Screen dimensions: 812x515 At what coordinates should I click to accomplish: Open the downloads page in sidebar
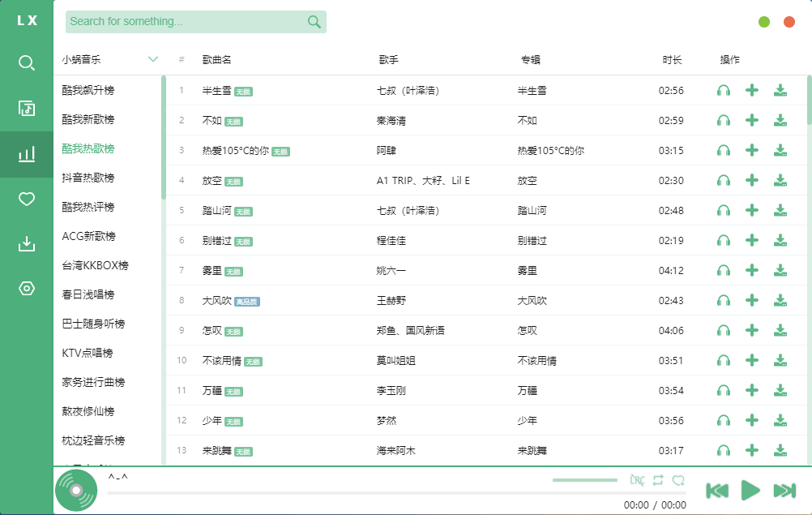click(x=27, y=243)
